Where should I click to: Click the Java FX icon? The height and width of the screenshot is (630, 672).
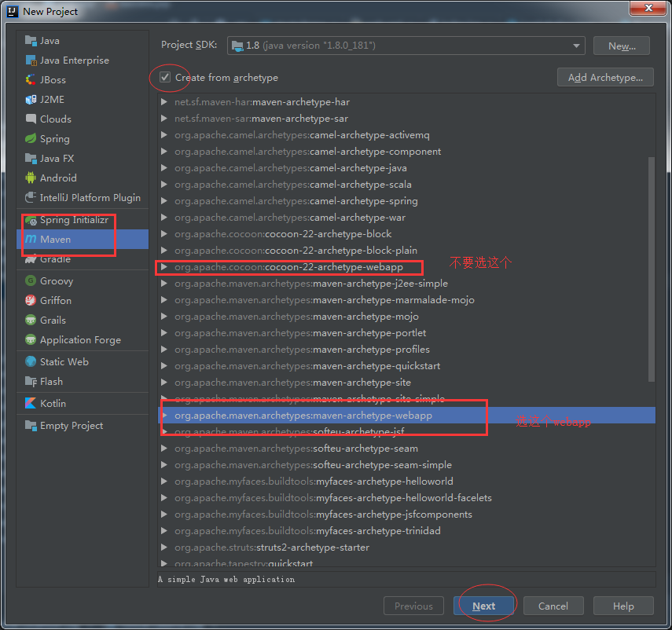[31, 159]
